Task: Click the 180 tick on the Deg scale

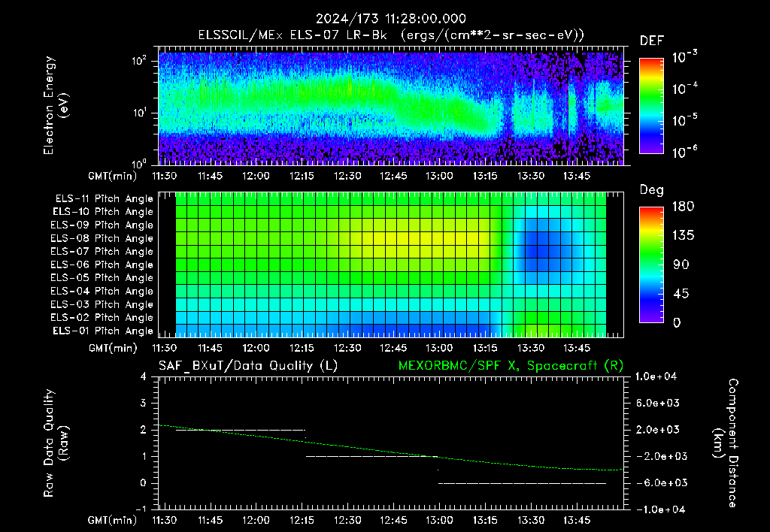Action: click(683, 206)
